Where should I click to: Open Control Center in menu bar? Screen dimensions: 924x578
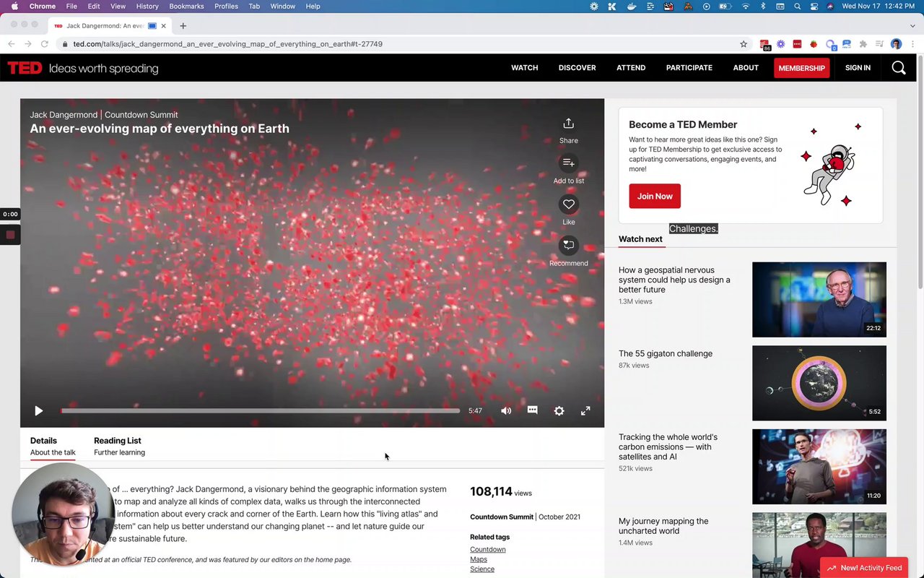pos(814,6)
